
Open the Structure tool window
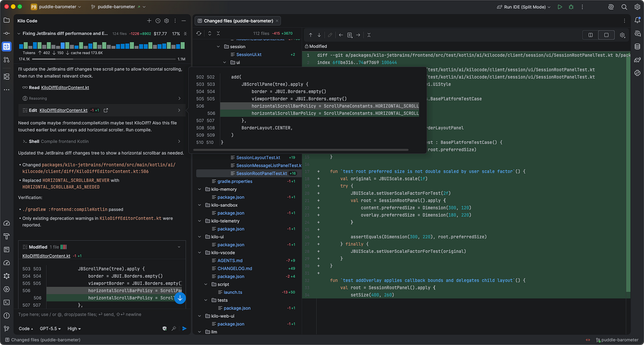[x=6, y=77]
